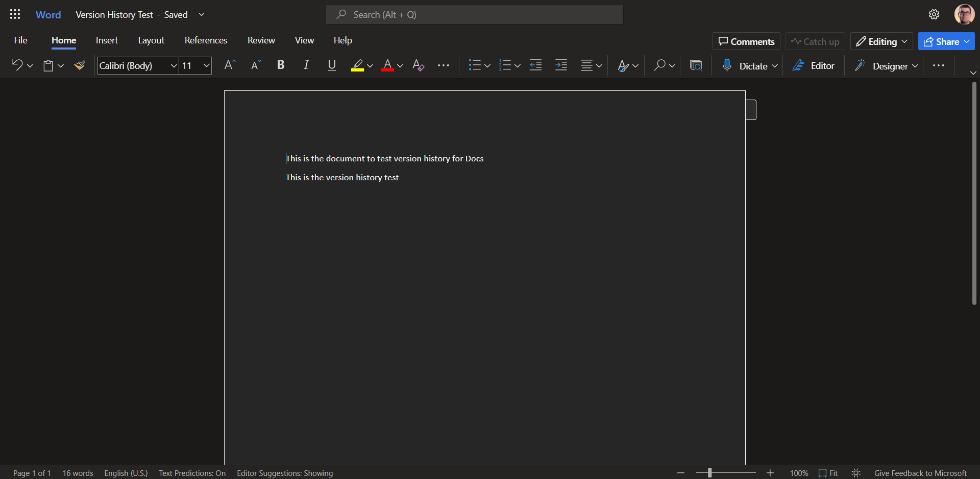
Task: Click the zoom out minus icon
Action: 680,473
